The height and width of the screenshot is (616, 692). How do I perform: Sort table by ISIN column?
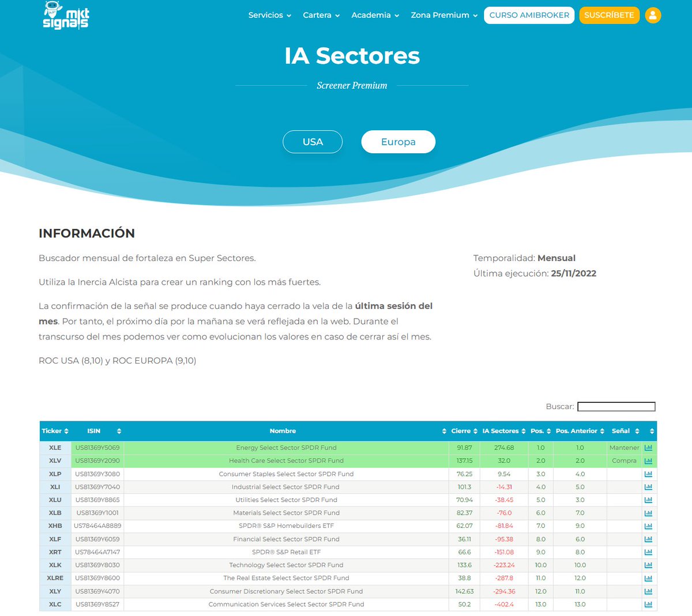coord(97,431)
